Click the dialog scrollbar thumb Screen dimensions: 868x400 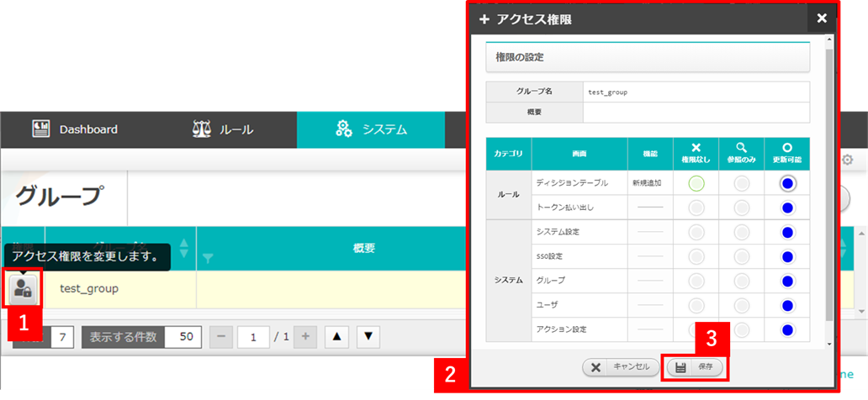[828, 184]
